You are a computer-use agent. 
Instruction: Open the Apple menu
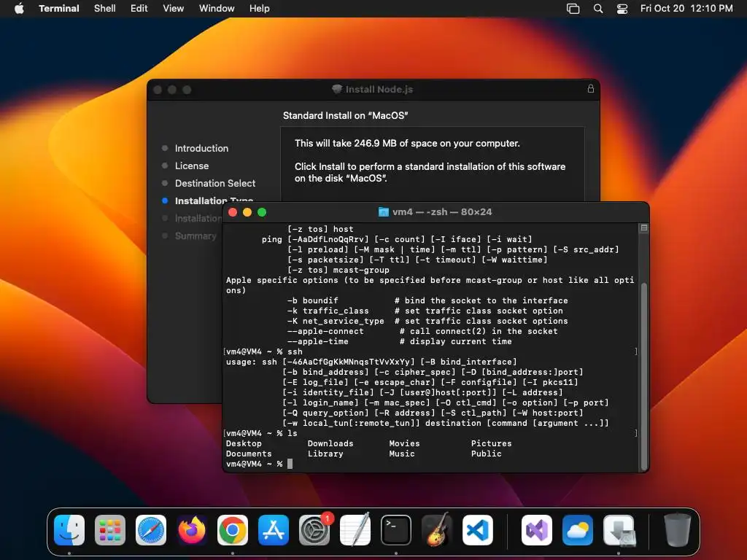pos(19,8)
